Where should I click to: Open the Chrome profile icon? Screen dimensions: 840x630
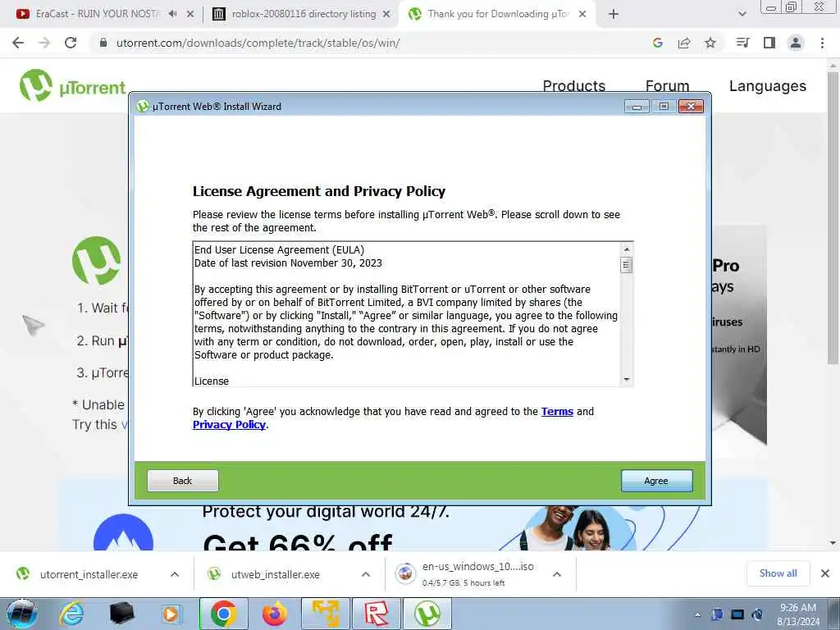(x=796, y=43)
